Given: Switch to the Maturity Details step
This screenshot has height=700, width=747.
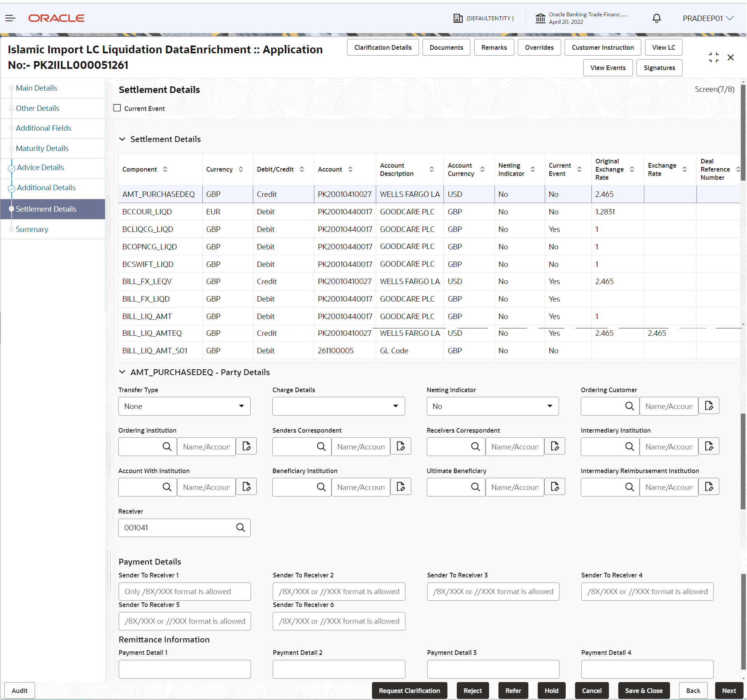Looking at the screenshot, I should (42, 148).
